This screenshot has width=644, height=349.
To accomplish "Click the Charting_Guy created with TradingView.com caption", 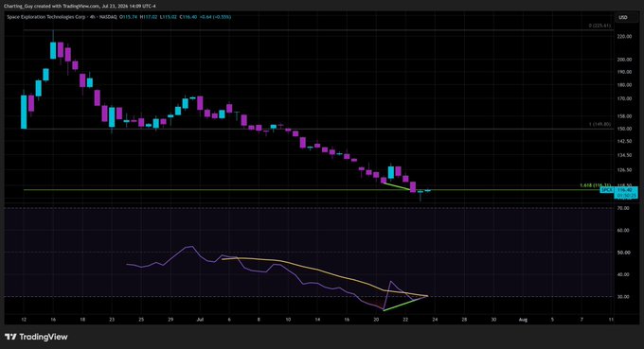I will point(80,6).
